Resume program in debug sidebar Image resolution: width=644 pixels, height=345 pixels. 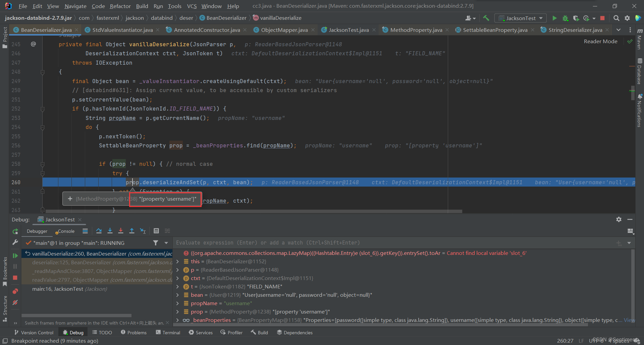click(x=15, y=256)
